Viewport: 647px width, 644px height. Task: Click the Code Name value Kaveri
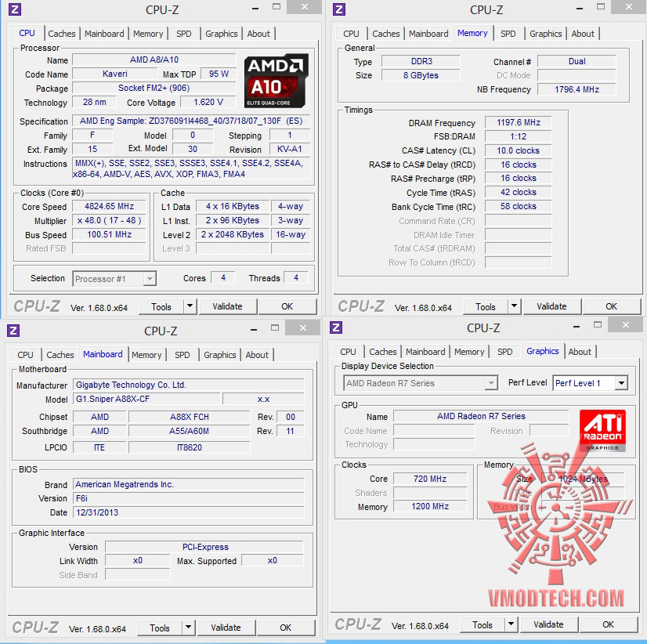click(114, 74)
